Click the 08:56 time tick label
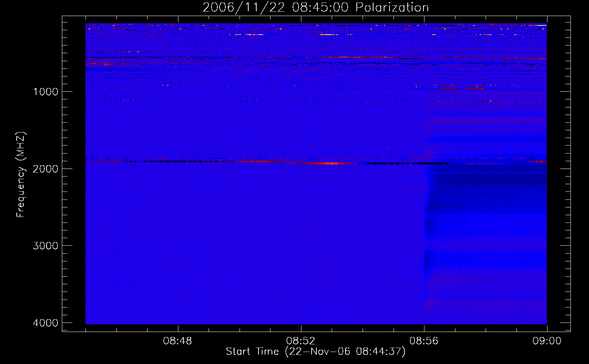Screen dimensions: 589x364 (x=424, y=341)
